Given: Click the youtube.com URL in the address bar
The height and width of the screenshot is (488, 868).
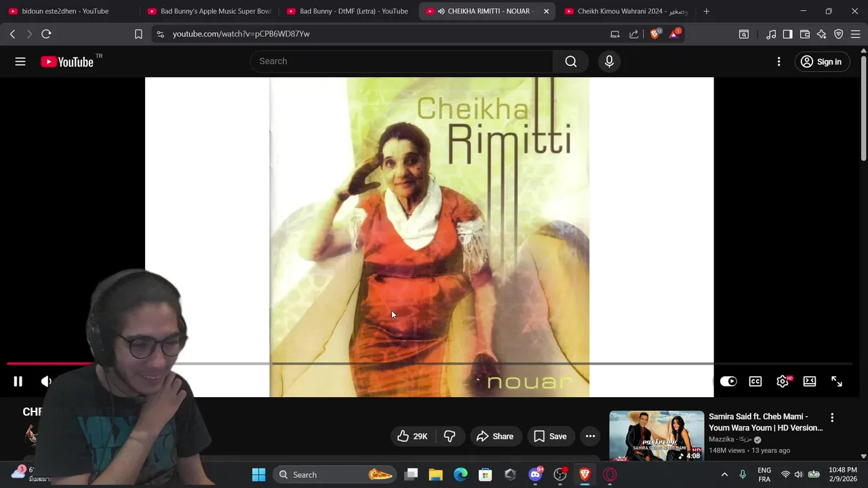Looking at the screenshot, I should (x=241, y=34).
